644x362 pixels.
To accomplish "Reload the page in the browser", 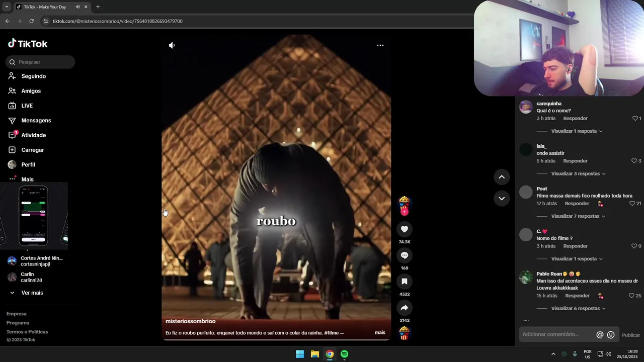I will [31, 21].
